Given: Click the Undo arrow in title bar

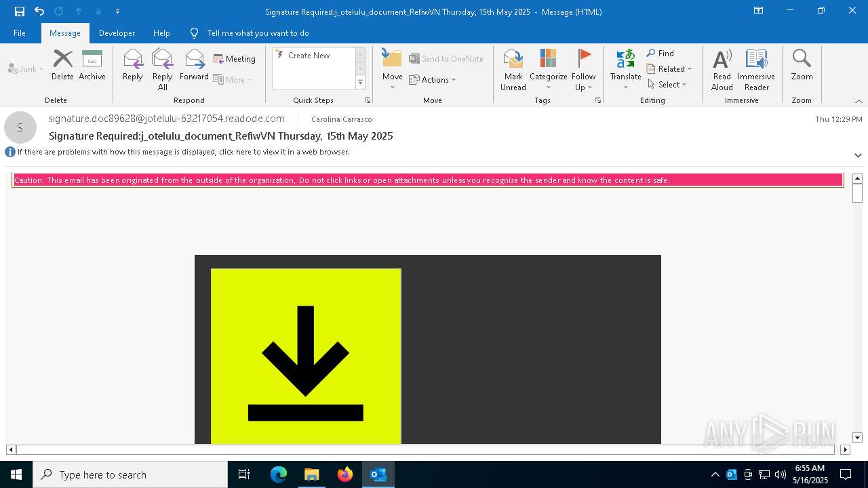Looking at the screenshot, I should coord(39,11).
